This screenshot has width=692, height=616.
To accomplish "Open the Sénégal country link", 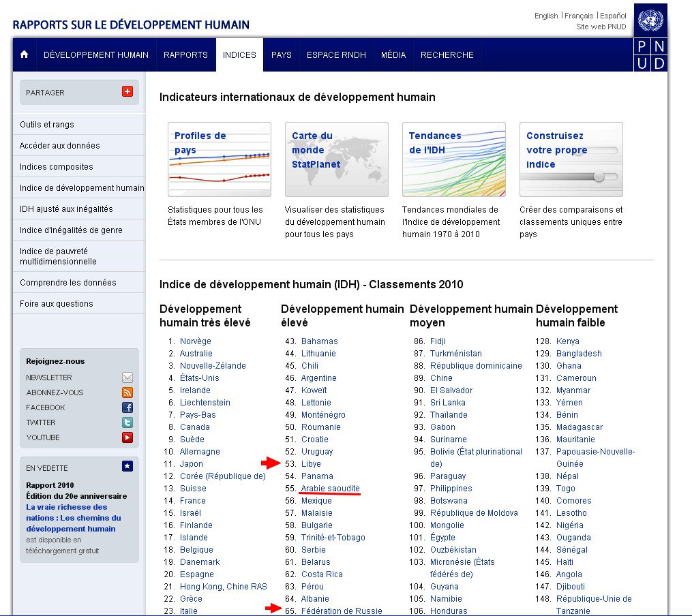I will 572,550.
